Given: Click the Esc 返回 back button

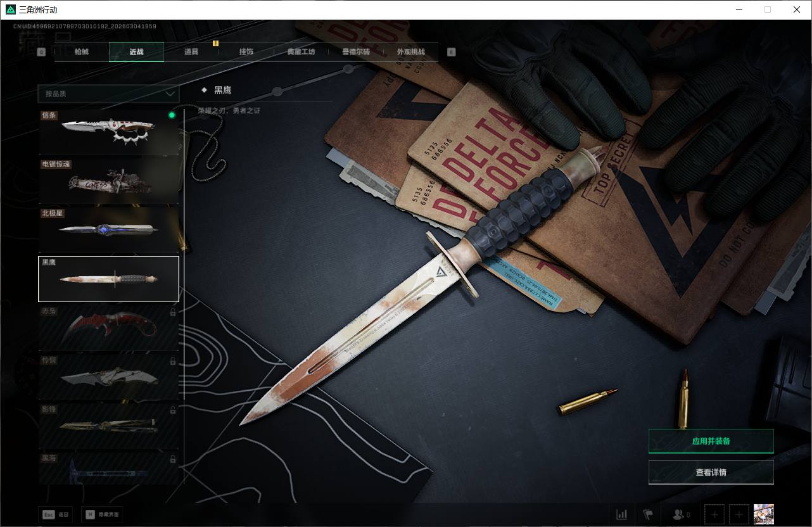Looking at the screenshot, I should [x=55, y=514].
